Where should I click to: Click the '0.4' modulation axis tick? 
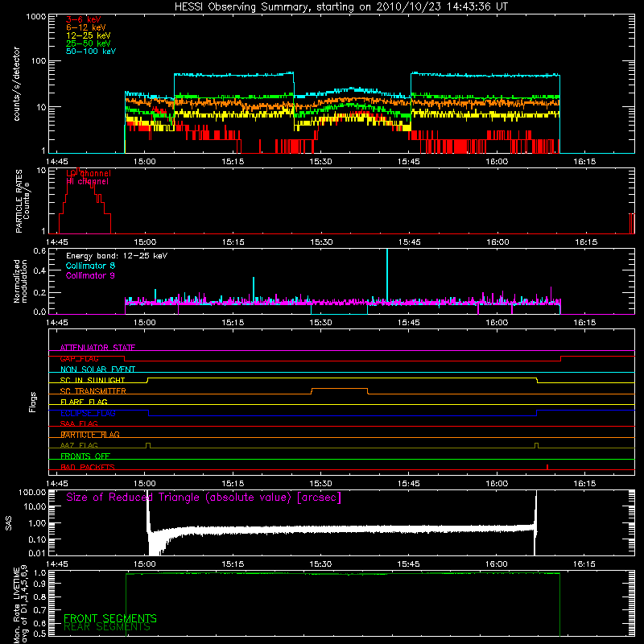coord(39,270)
